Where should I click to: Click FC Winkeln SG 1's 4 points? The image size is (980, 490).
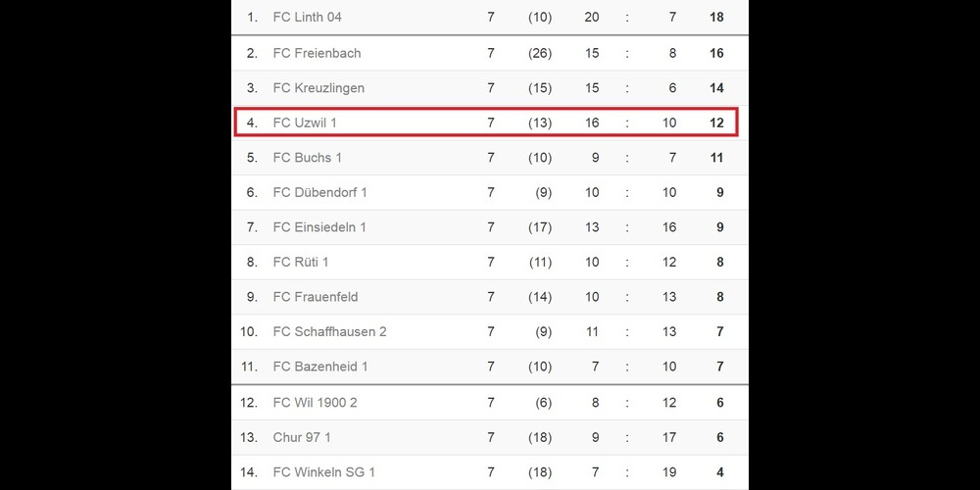click(x=720, y=472)
